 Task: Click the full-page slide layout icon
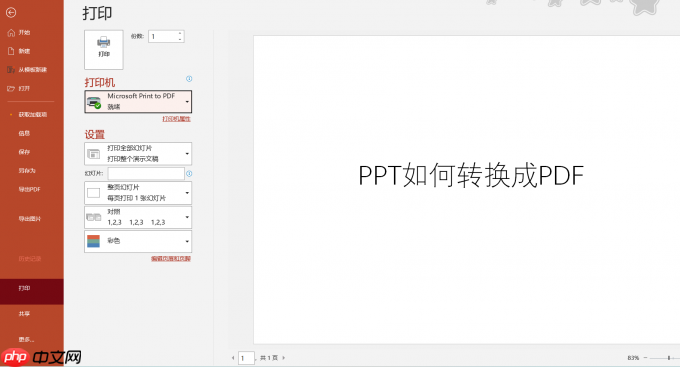pos(94,193)
